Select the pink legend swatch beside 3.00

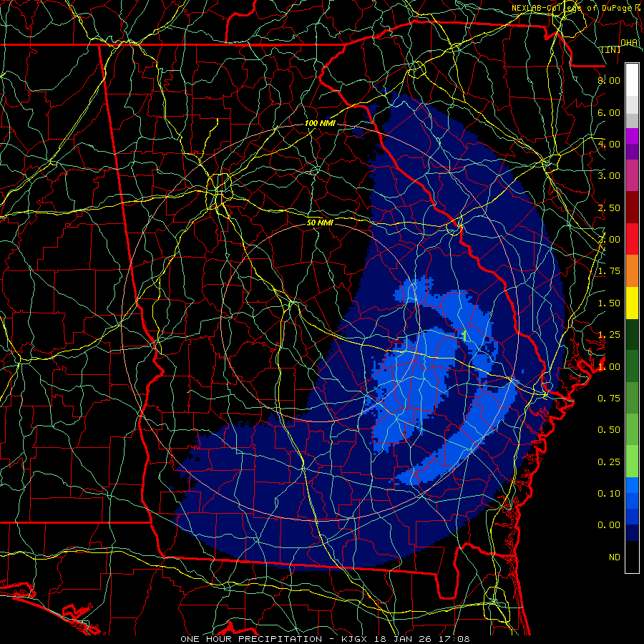(x=632, y=175)
